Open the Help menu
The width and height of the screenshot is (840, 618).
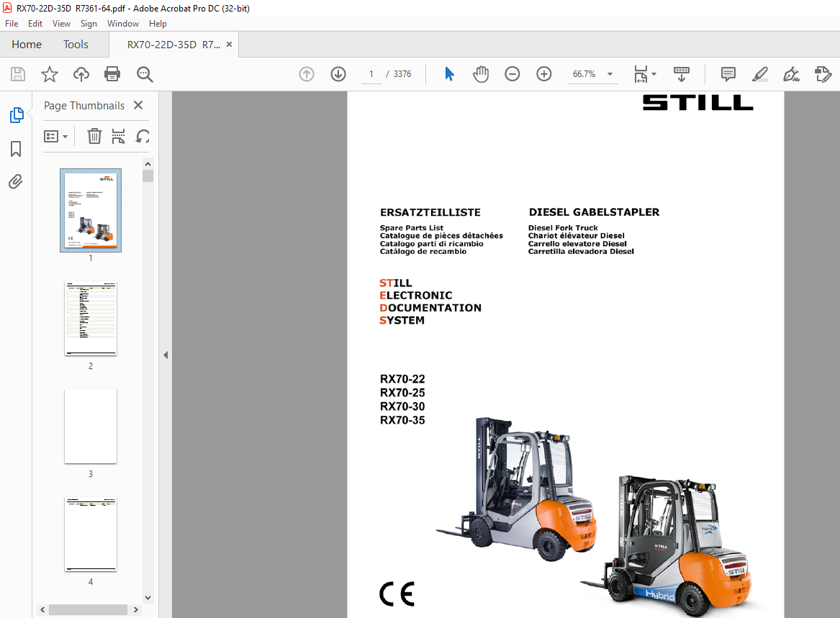tap(158, 24)
